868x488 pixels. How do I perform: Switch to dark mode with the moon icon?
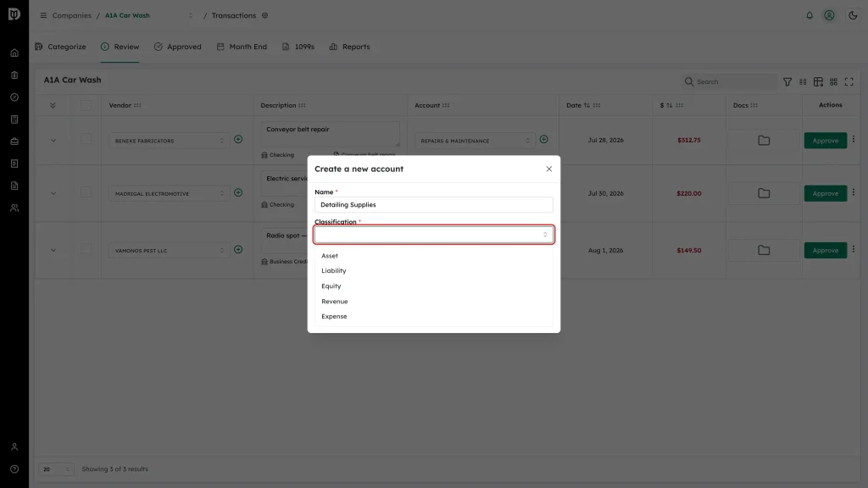[853, 15]
